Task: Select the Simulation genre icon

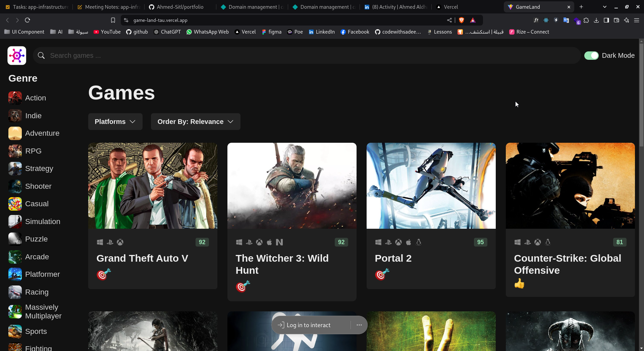Action: click(x=15, y=222)
